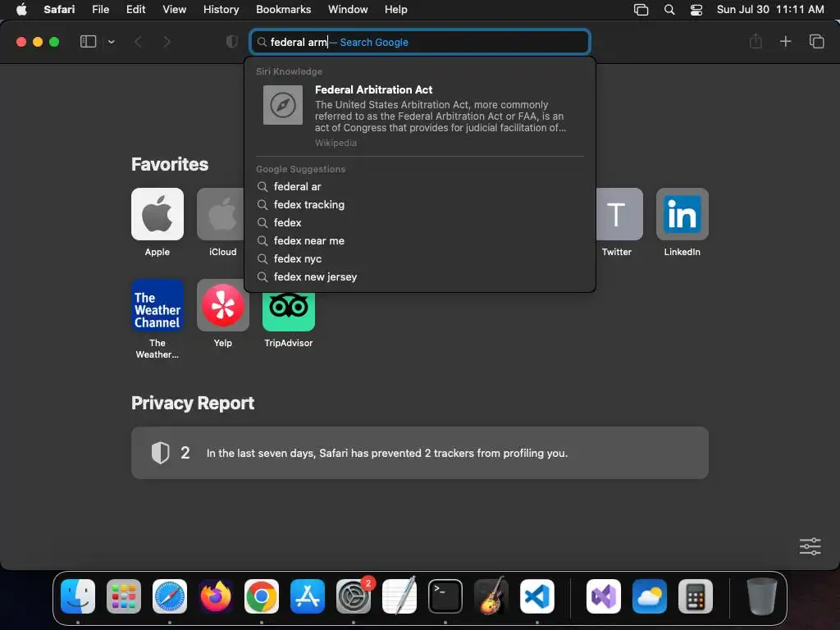Open the Privacy Report trackers summary

pyautogui.click(x=420, y=453)
